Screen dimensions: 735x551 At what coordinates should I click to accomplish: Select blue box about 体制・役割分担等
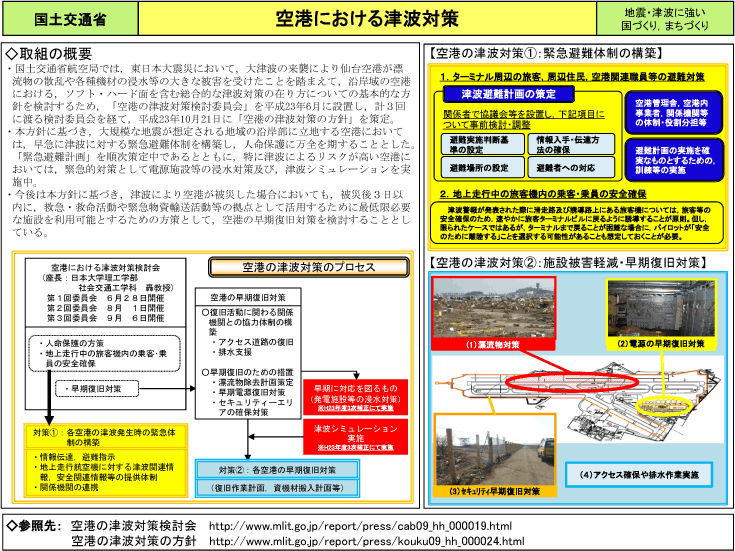[x=674, y=113]
